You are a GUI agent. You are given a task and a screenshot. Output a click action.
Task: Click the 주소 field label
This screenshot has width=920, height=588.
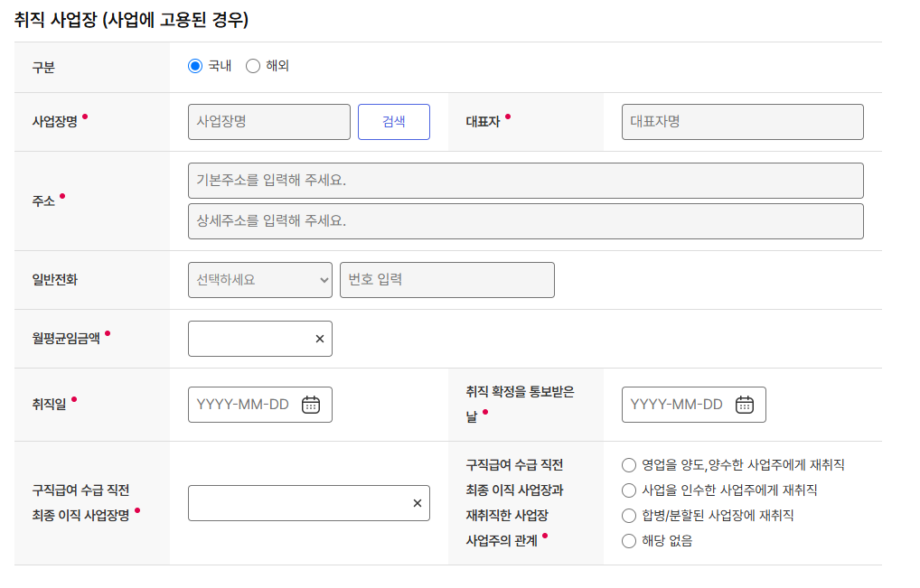pyautogui.click(x=43, y=201)
